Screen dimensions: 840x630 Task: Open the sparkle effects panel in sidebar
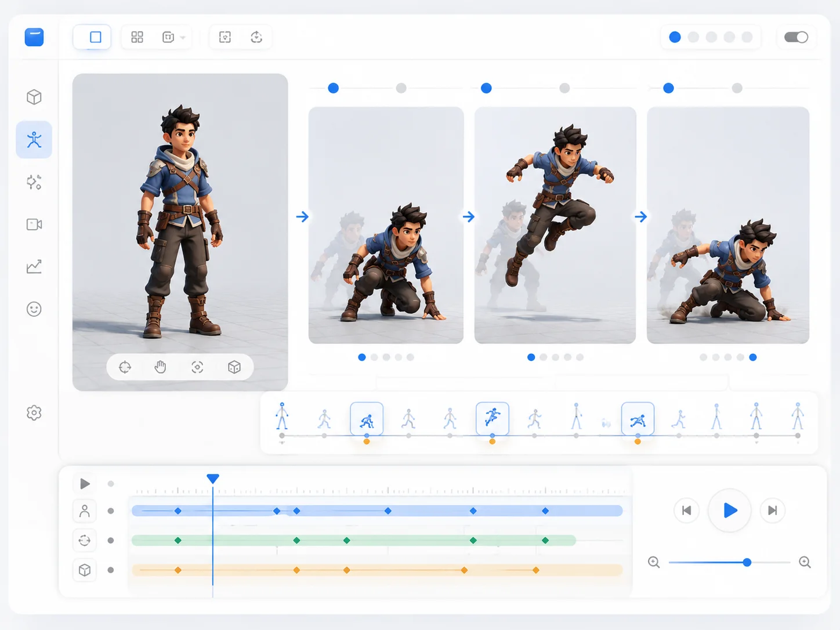(x=34, y=182)
